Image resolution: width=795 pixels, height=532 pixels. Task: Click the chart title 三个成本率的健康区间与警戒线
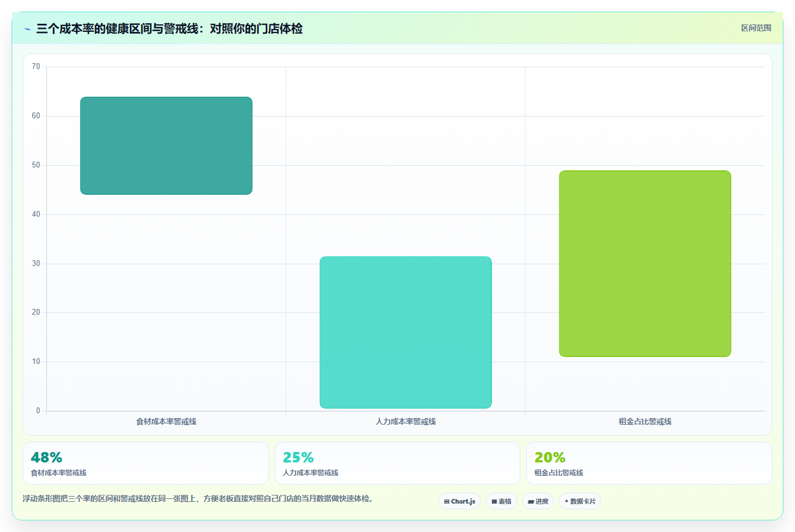[169, 28]
